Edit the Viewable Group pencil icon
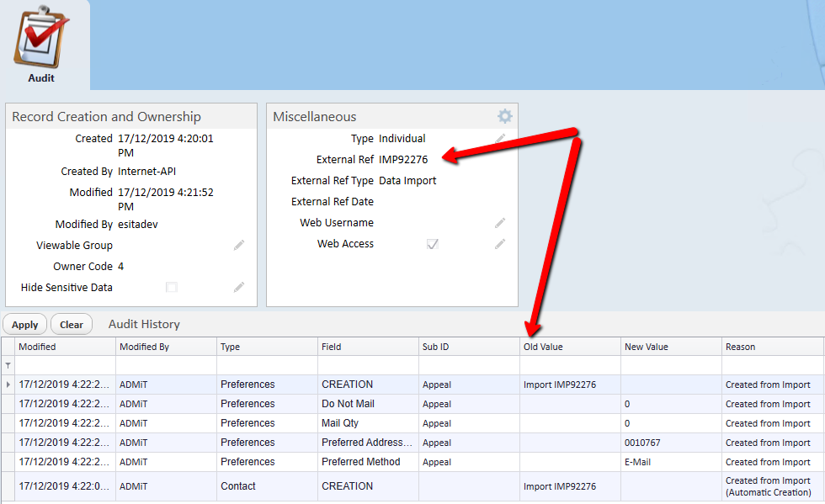Screen dimensions: 825x504 pos(239,245)
